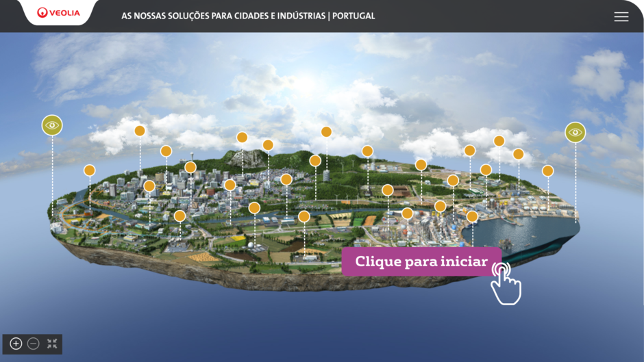Open the orange hotspot above the rocky hilltop
This screenshot has height=362, width=644.
242,138
